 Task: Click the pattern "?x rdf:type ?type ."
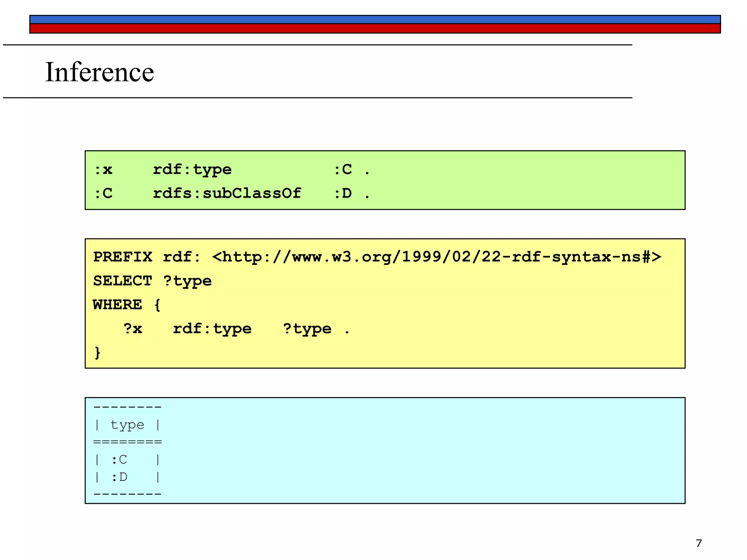(236, 329)
